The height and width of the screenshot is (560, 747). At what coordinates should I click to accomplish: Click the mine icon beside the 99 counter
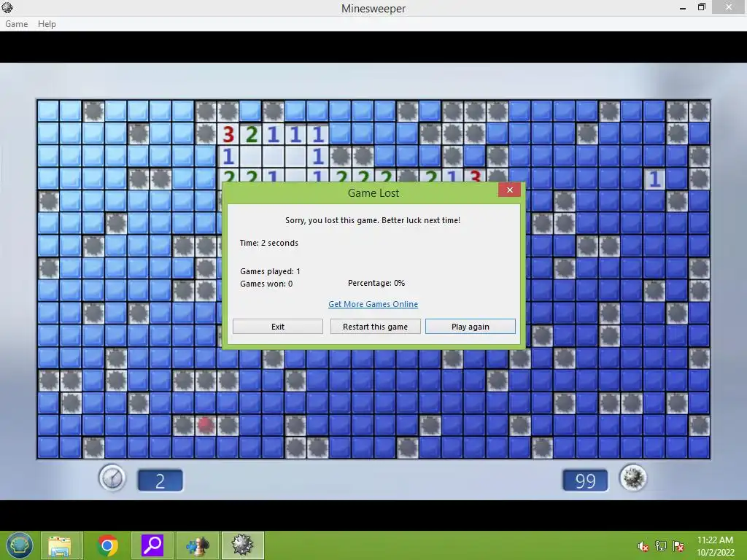coord(632,478)
